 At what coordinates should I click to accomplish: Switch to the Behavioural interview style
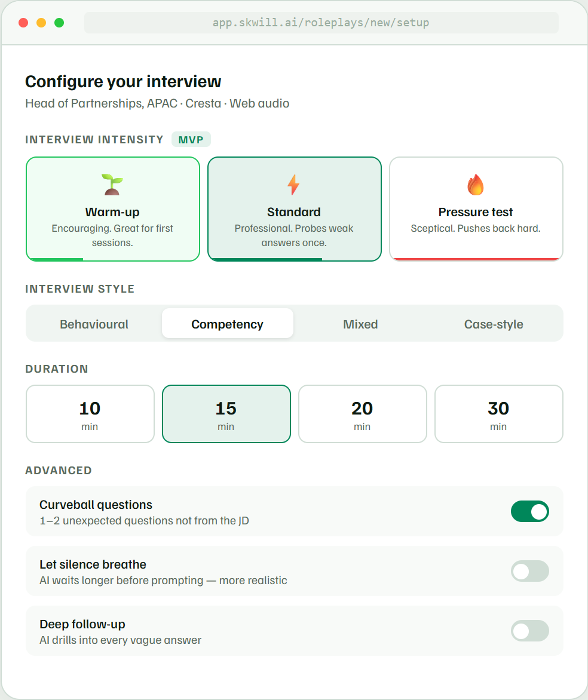[93, 324]
